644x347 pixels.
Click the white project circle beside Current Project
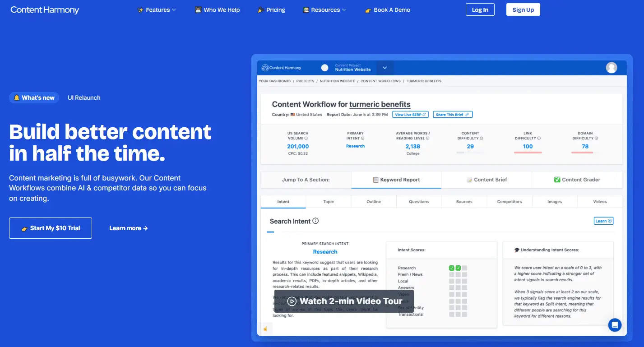pos(324,68)
